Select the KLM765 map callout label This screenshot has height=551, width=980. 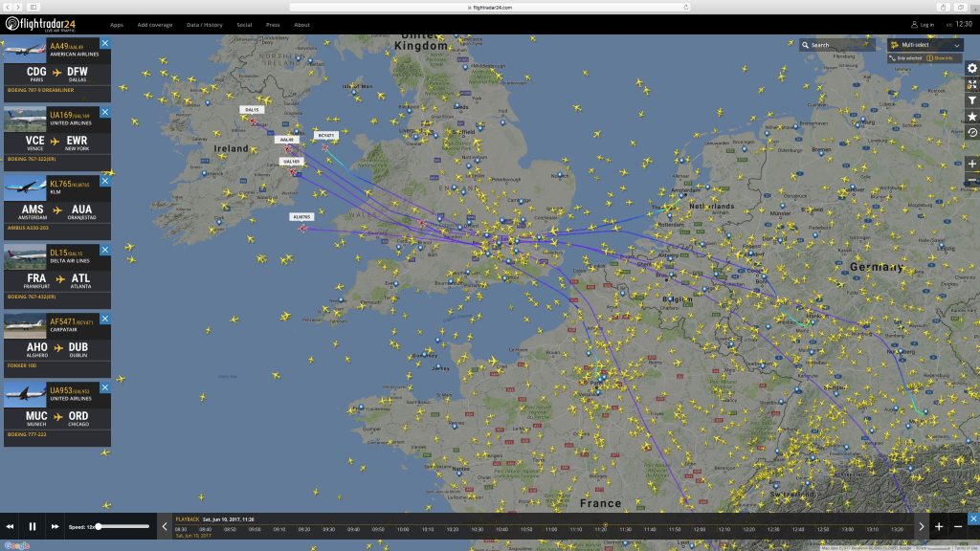click(x=301, y=217)
